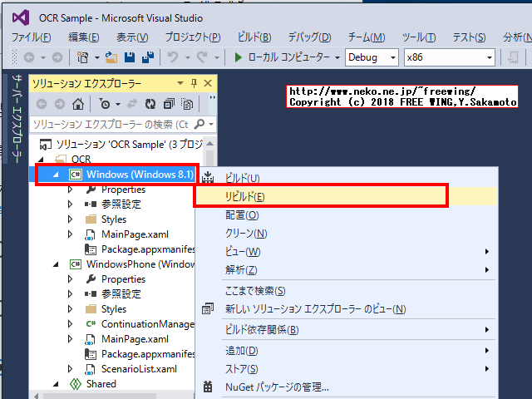Expand ContinuationManager node in WindowsPhone project
532x399 pixels.
click(x=70, y=324)
